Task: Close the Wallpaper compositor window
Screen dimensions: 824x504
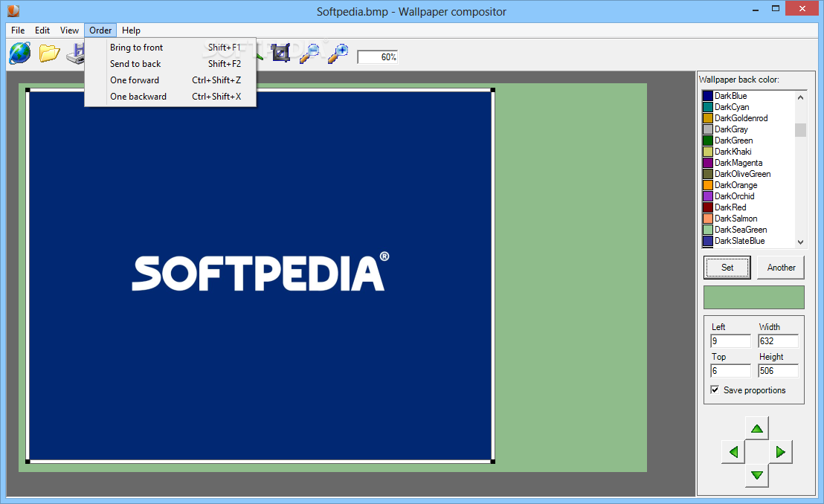Action: pyautogui.click(x=802, y=8)
